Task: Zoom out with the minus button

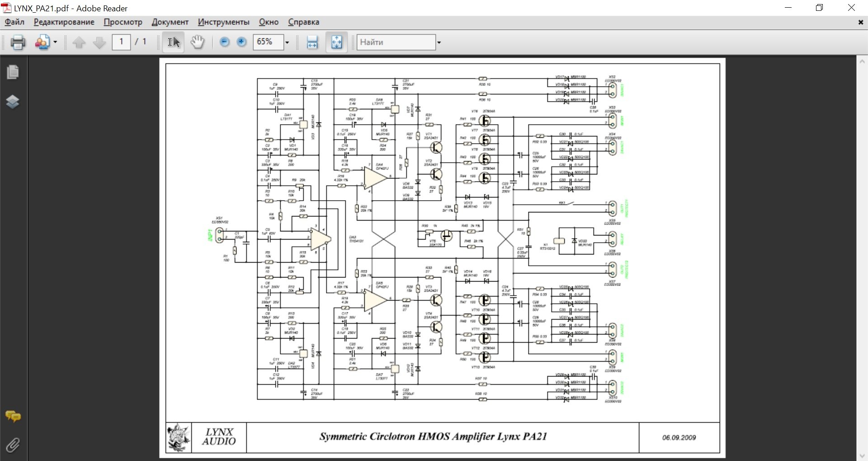Action: click(224, 42)
